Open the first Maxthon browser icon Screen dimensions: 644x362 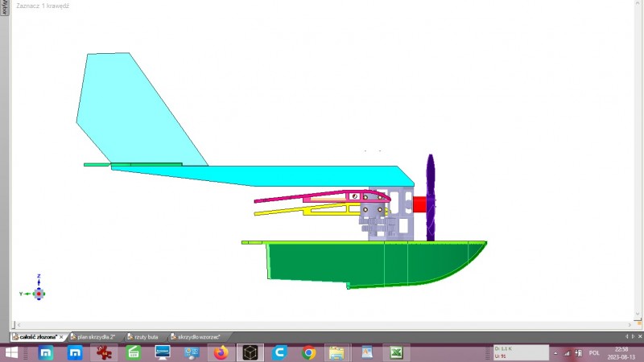click(x=46, y=353)
